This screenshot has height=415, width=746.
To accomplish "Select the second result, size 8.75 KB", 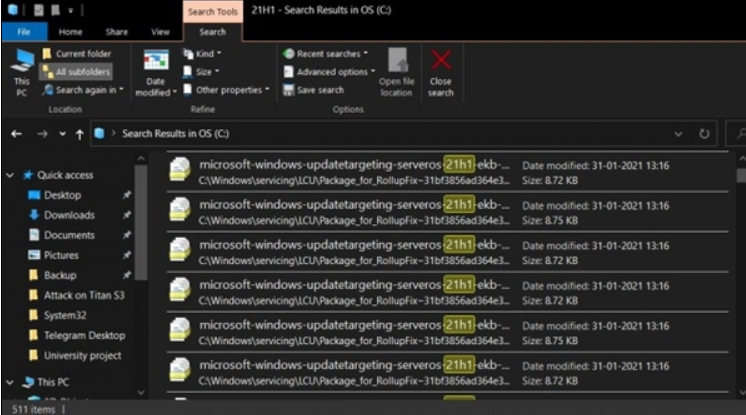I will coord(447,212).
